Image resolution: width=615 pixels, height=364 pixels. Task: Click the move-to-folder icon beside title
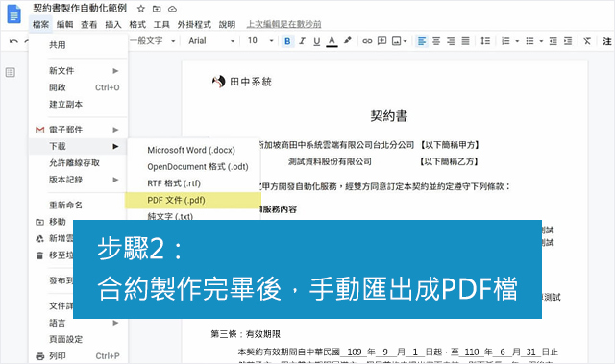(x=157, y=9)
